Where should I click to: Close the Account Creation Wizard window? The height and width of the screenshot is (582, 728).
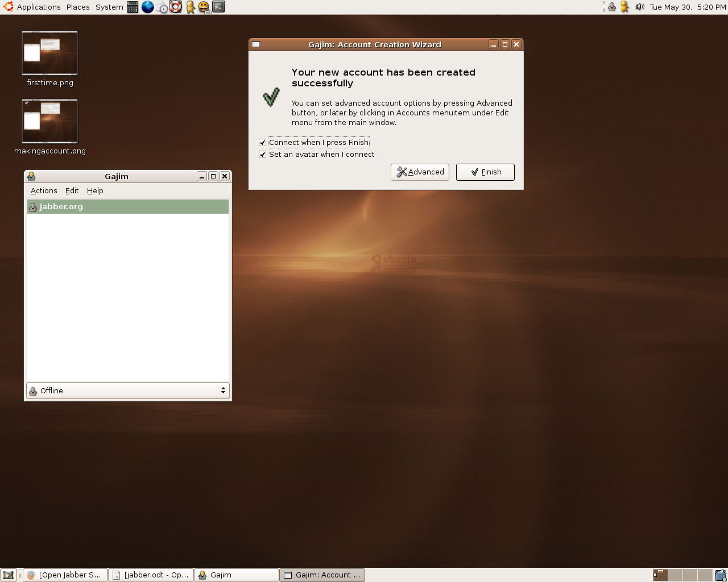516,44
